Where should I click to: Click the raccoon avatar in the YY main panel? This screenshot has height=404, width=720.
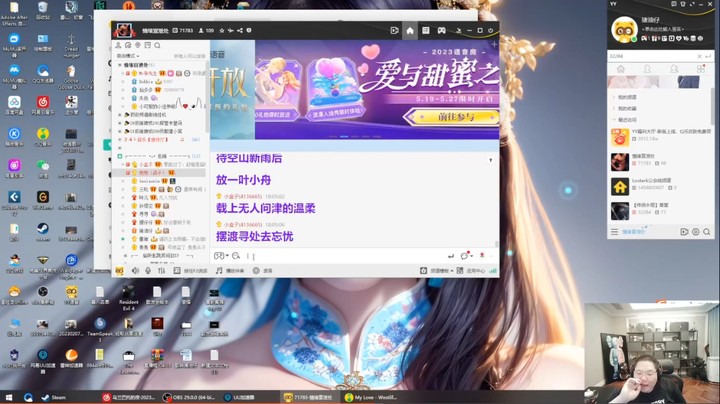coord(624,30)
